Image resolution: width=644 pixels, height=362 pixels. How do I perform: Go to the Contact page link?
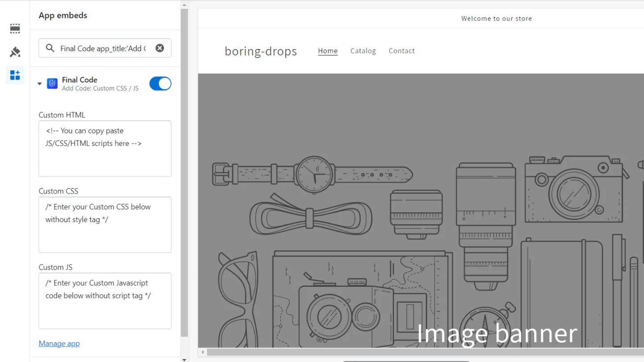402,51
